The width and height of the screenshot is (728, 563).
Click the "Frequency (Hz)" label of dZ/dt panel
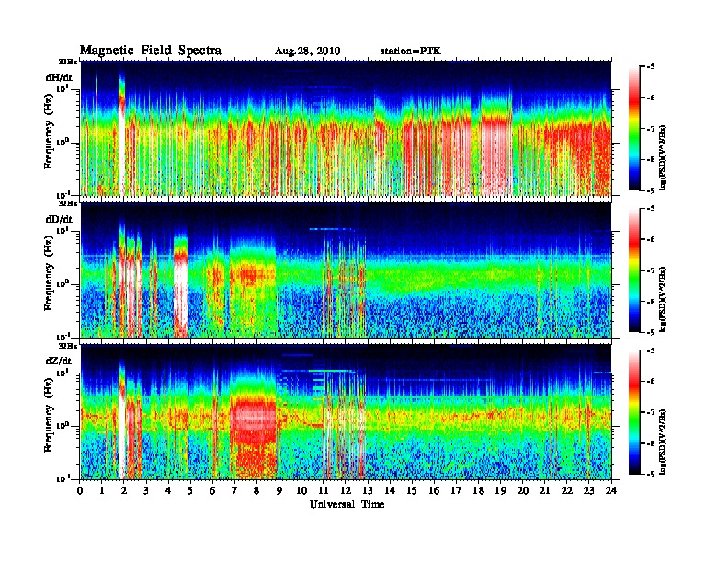tap(49, 413)
